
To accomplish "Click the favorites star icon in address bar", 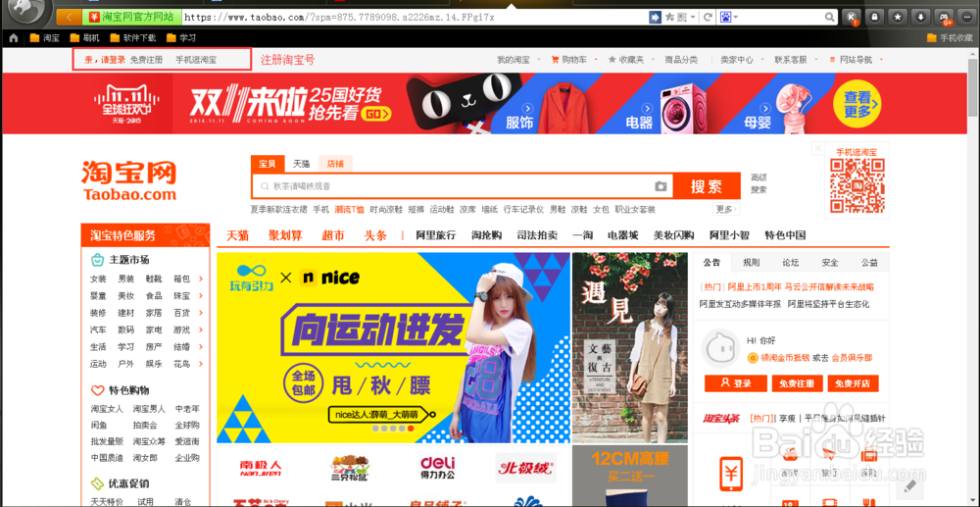I will pos(669,18).
